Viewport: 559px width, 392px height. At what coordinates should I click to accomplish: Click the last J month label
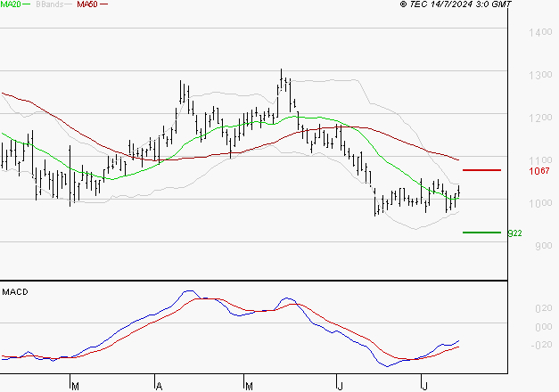click(424, 387)
